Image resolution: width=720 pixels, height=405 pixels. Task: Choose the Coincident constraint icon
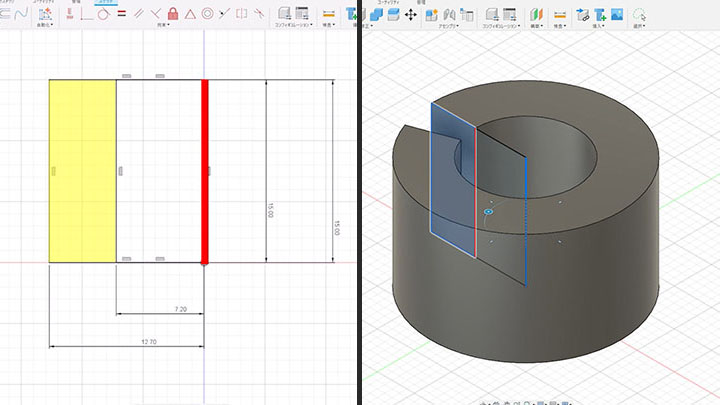86,14
